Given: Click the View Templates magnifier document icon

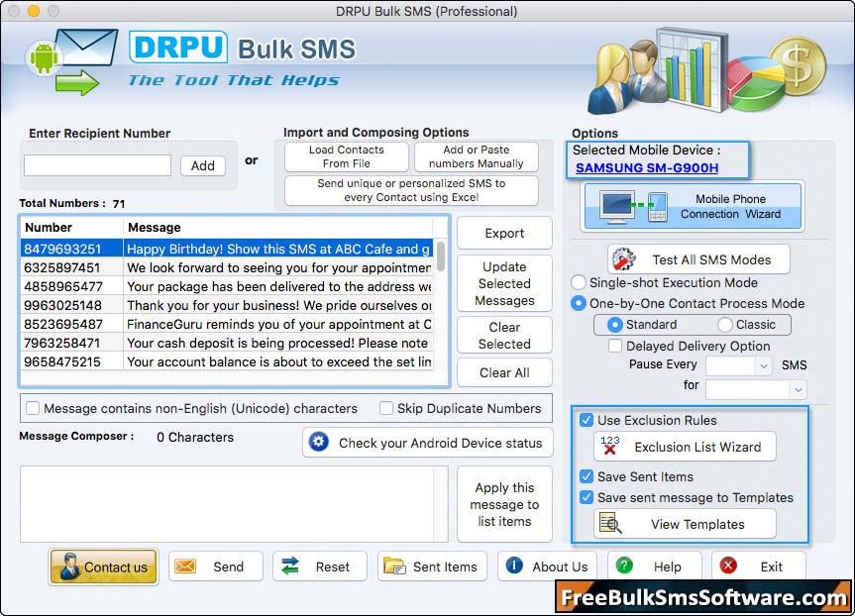Looking at the screenshot, I should click(610, 523).
